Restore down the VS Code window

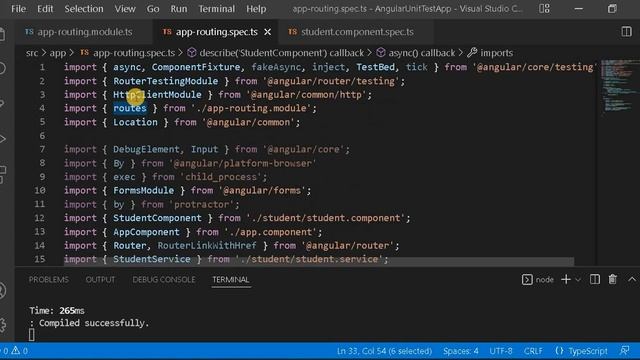[612, 9]
